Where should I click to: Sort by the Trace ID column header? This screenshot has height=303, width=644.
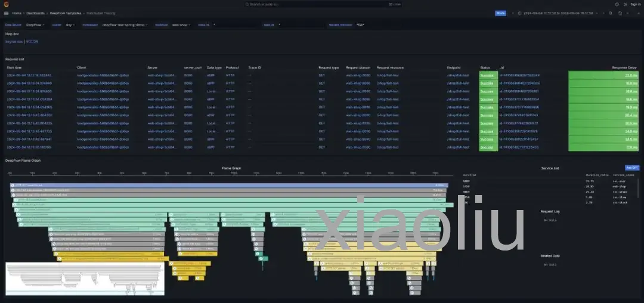pyautogui.click(x=255, y=67)
